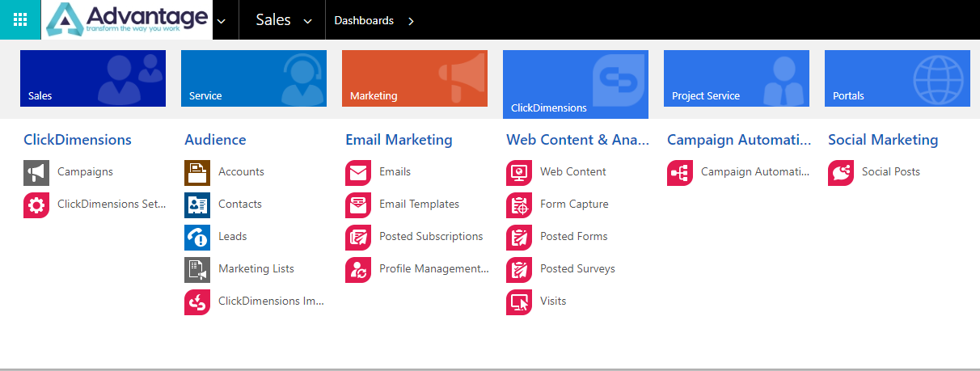Screen dimensions: 980x371
Task: Open the ClickDimensions Imports link text
Action: (x=271, y=301)
